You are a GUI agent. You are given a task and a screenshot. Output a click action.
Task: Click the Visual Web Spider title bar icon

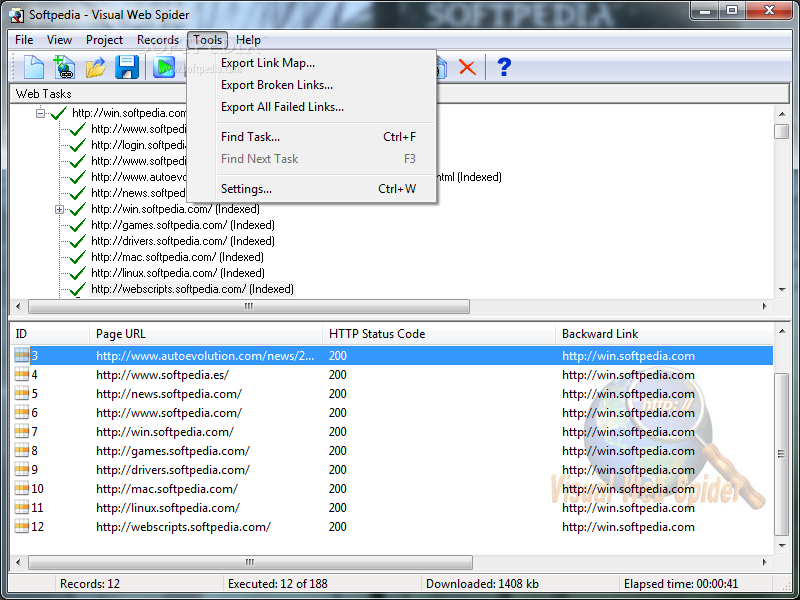coord(16,15)
